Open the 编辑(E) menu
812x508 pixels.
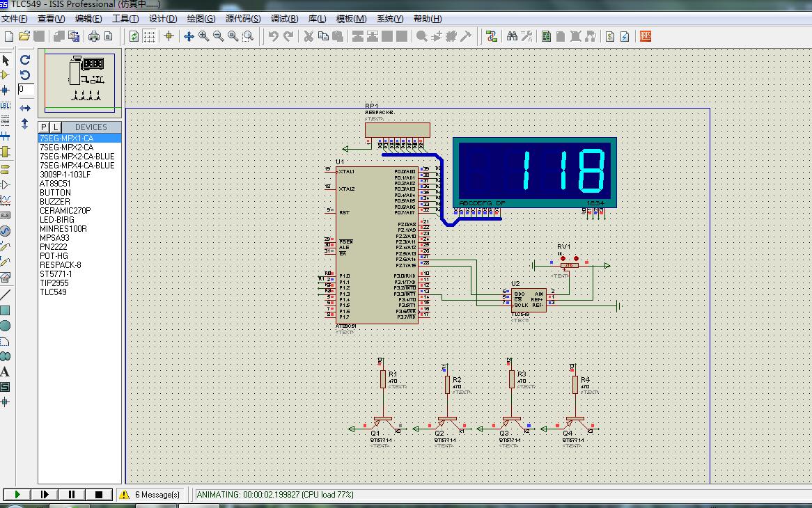pos(88,19)
